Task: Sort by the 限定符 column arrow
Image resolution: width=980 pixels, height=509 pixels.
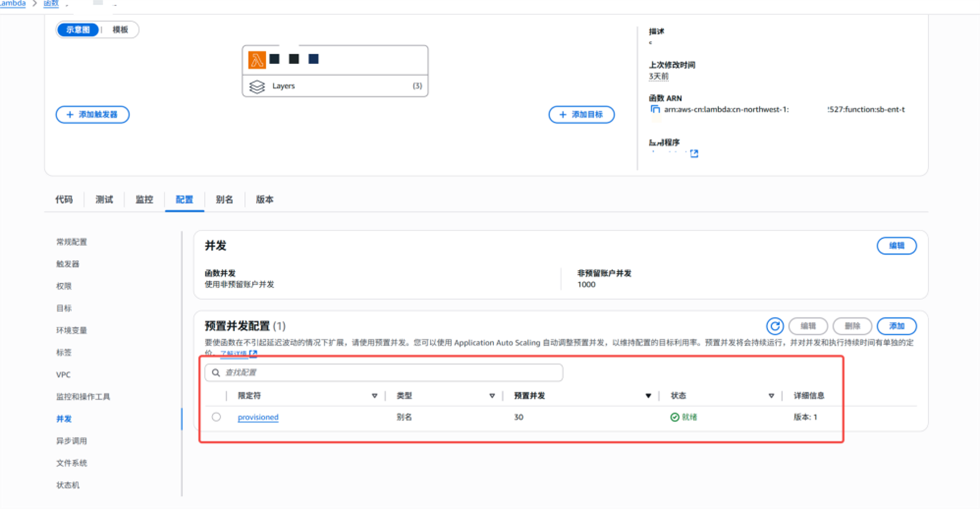Action: (374, 396)
